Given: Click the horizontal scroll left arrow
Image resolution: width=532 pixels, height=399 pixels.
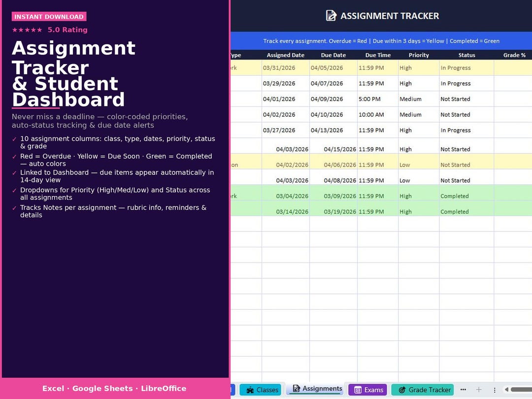Looking at the screenshot, I should coord(506,390).
